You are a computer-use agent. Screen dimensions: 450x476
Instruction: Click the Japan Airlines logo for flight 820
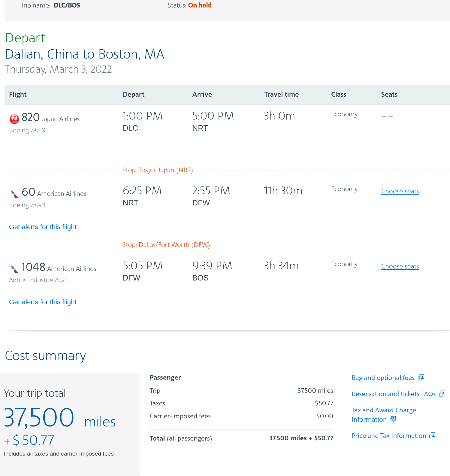click(14, 119)
